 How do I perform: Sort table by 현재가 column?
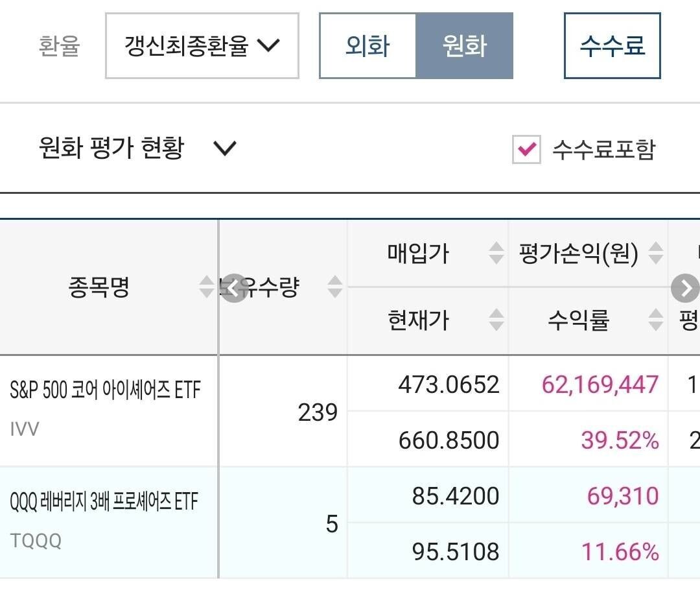[x=495, y=319]
